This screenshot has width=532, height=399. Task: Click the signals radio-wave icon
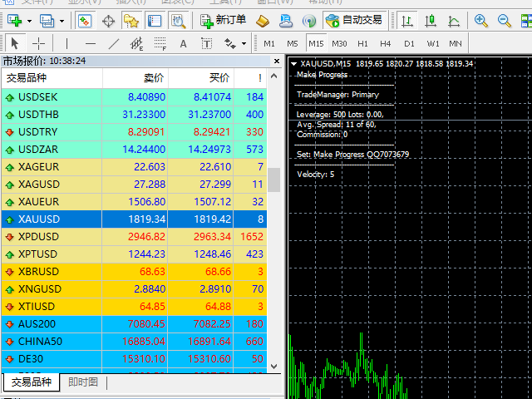coord(308,21)
